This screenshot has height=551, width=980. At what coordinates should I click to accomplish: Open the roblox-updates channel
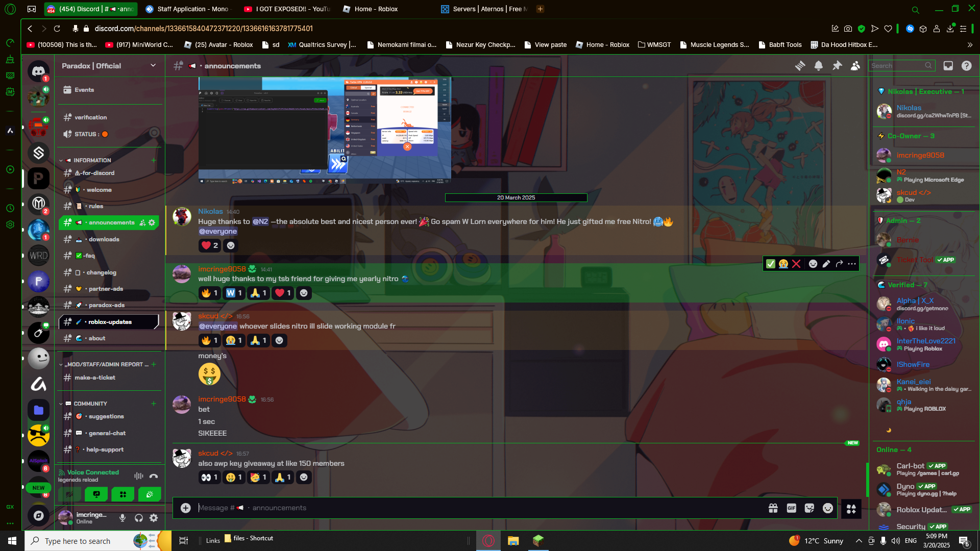(x=110, y=322)
